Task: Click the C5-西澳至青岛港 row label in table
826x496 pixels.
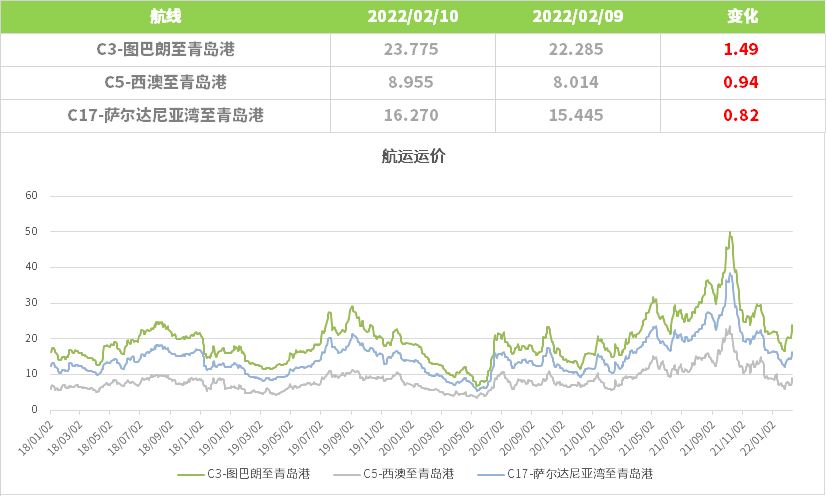Action: pyautogui.click(x=165, y=82)
